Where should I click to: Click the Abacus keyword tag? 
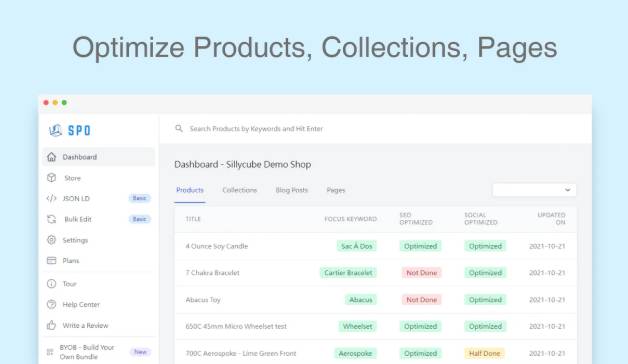tap(360, 300)
